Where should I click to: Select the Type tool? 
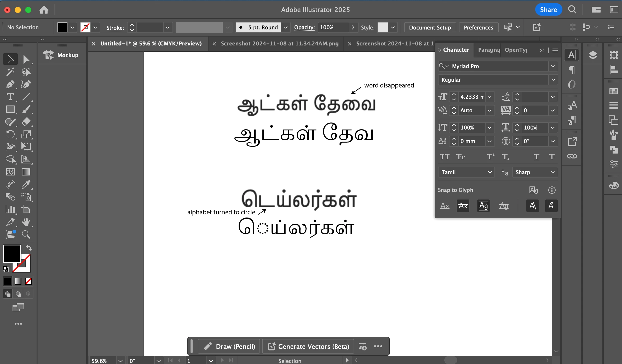10,97
